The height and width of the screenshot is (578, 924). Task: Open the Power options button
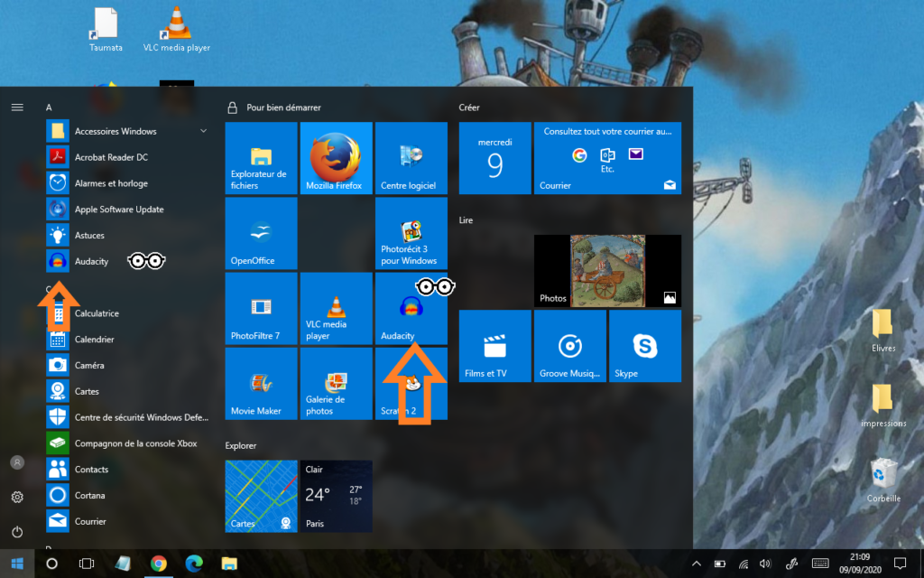point(17,532)
